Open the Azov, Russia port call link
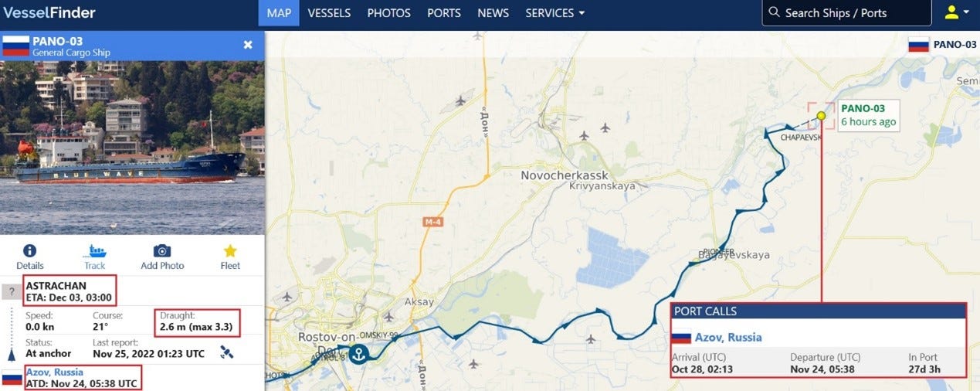980x391 pixels. 728,337
